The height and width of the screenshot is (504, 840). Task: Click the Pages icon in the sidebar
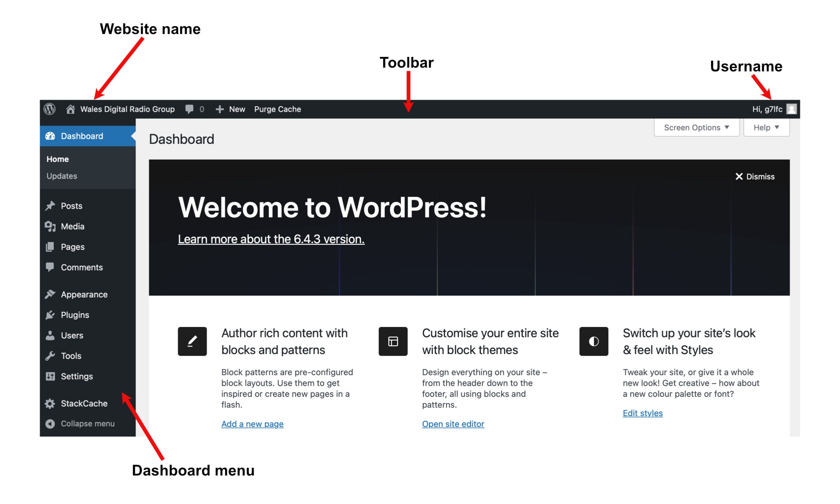(x=50, y=247)
